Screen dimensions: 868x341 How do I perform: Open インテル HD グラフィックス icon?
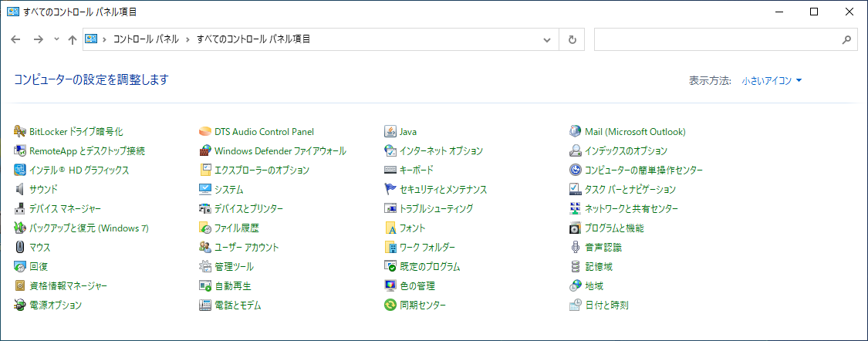pos(20,170)
